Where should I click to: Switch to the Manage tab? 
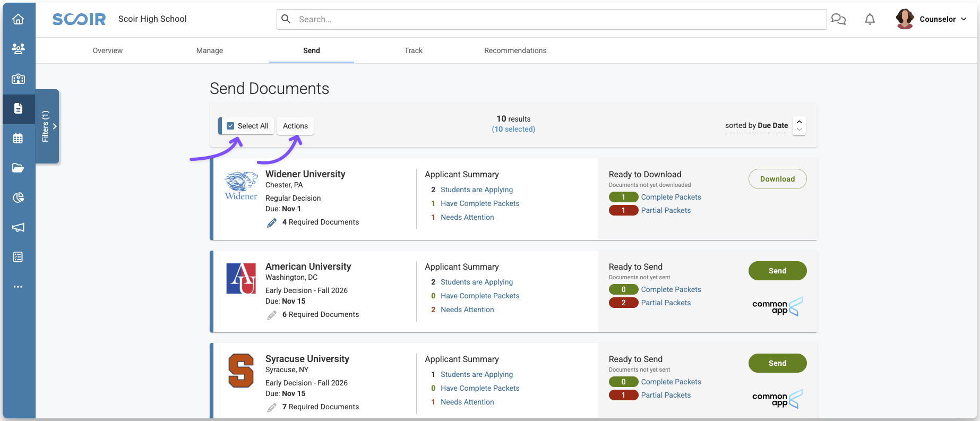pos(210,50)
